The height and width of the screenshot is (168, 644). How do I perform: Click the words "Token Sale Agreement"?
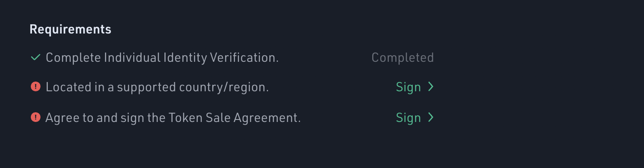[x=235, y=118]
